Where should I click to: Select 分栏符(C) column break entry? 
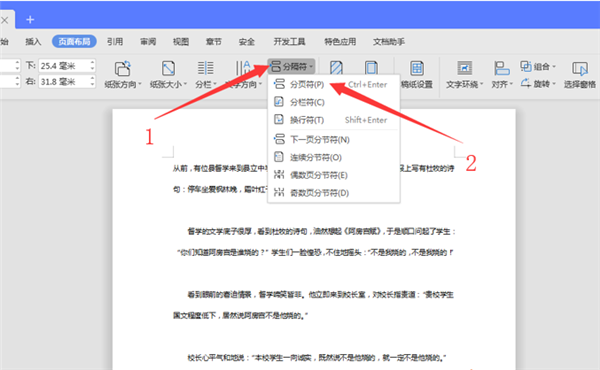[334, 102]
